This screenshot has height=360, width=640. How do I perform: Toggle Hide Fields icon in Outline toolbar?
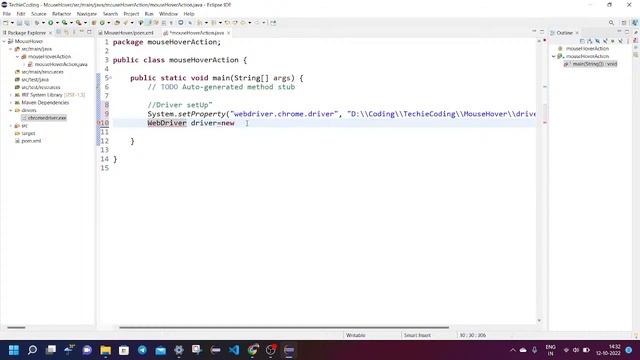[598, 41]
